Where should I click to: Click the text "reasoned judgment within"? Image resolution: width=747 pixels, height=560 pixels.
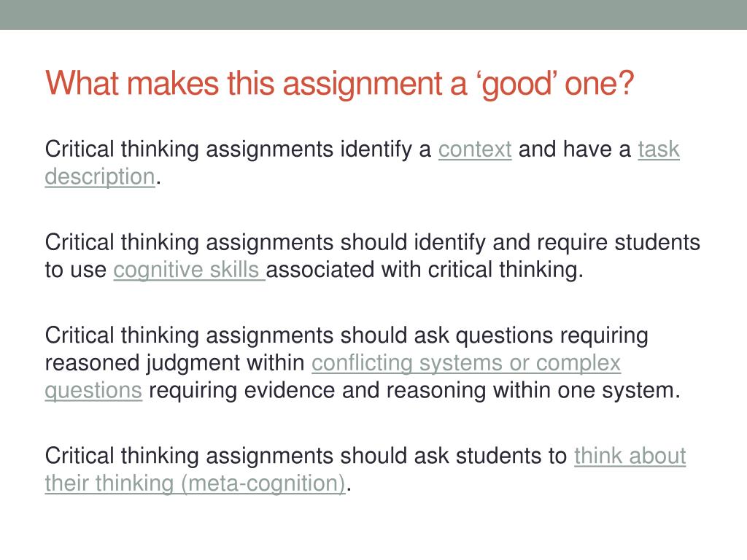pos(174,363)
